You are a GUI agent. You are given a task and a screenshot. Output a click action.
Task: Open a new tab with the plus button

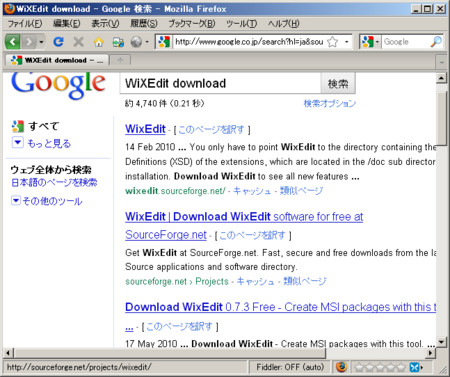(x=120, y=60)
